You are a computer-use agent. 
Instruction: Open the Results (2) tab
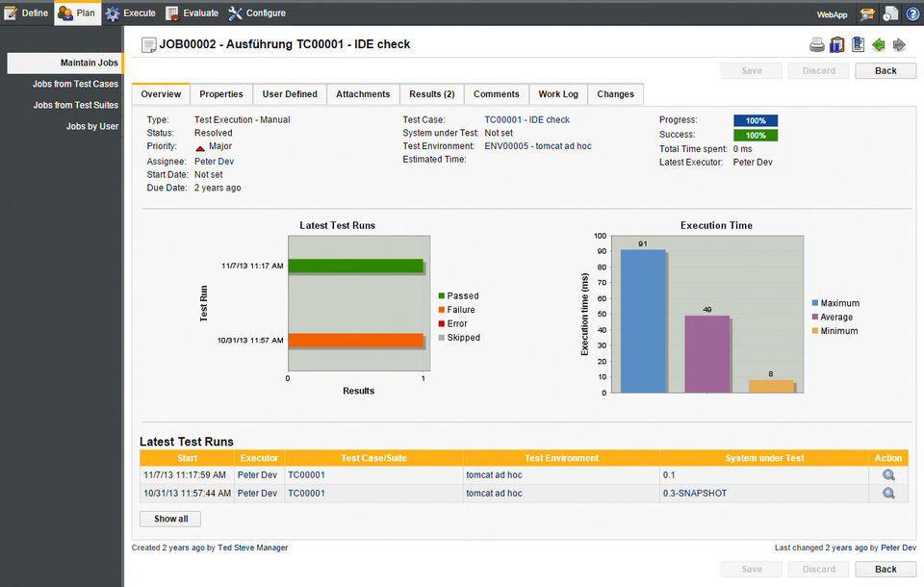click(x=432, y=94)
